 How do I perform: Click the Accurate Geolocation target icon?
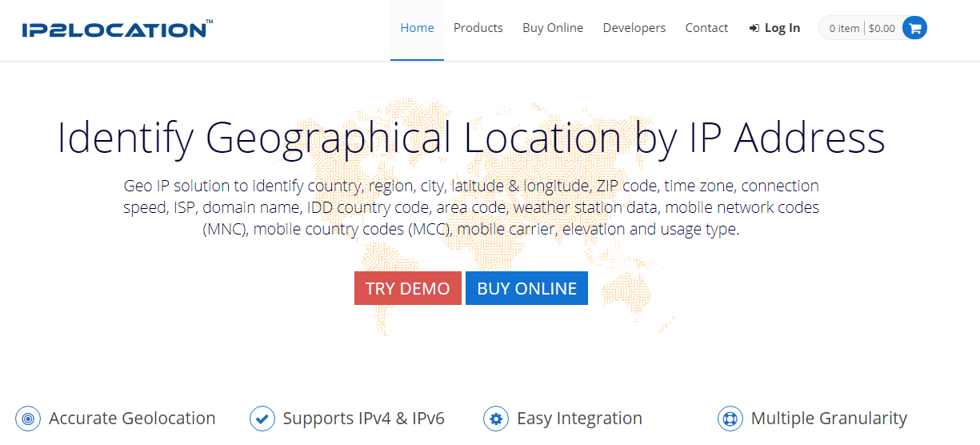coord(28,419)
